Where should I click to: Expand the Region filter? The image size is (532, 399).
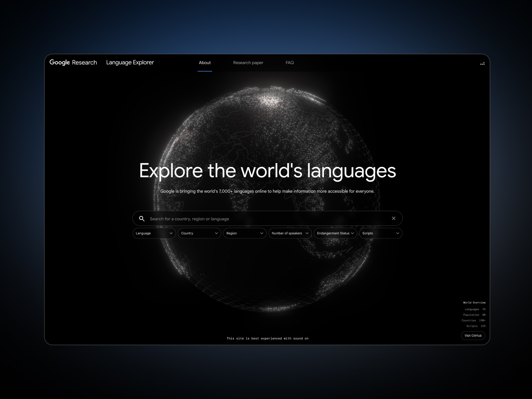click(244, 233)
